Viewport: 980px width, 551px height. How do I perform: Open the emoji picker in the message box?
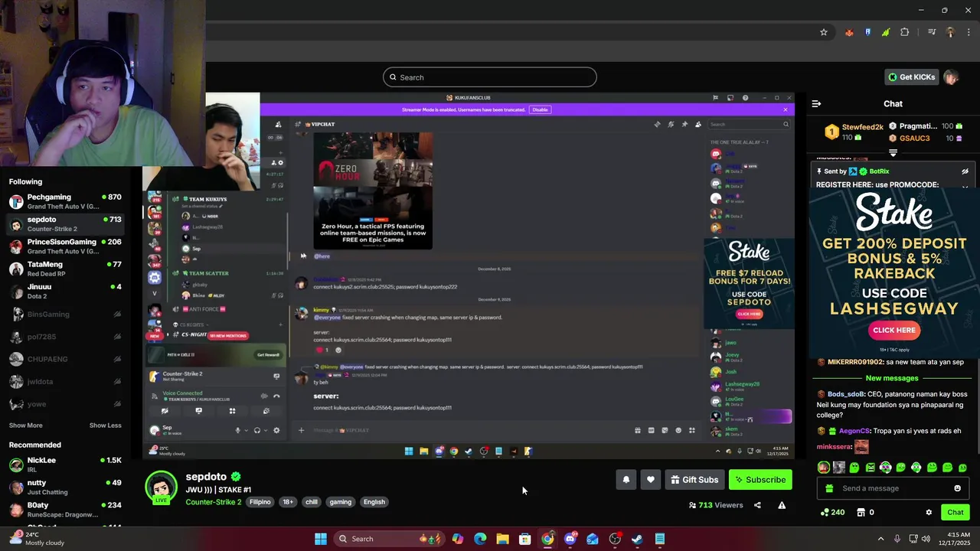pyautogui.click(x=957, y=488)
